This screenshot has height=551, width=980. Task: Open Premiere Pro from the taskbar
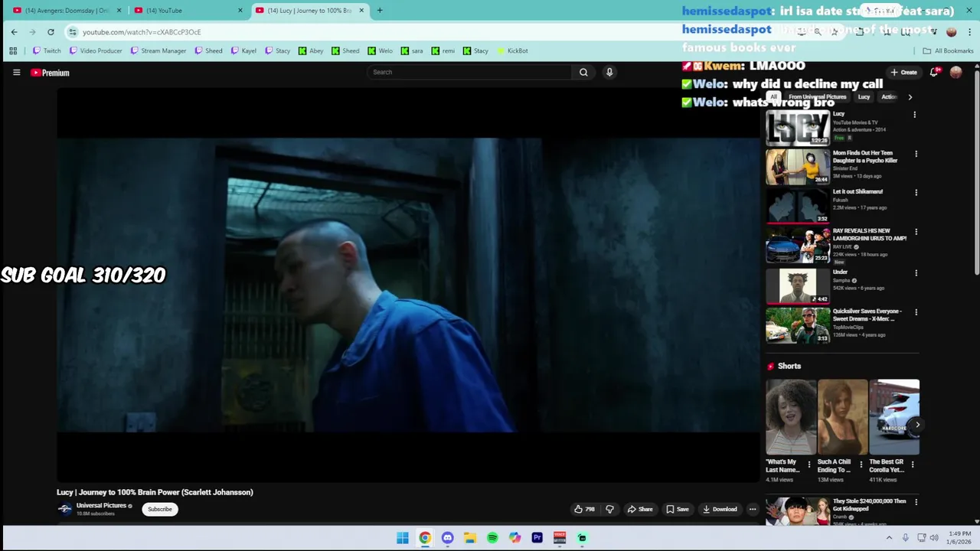[x=537, y=538]
